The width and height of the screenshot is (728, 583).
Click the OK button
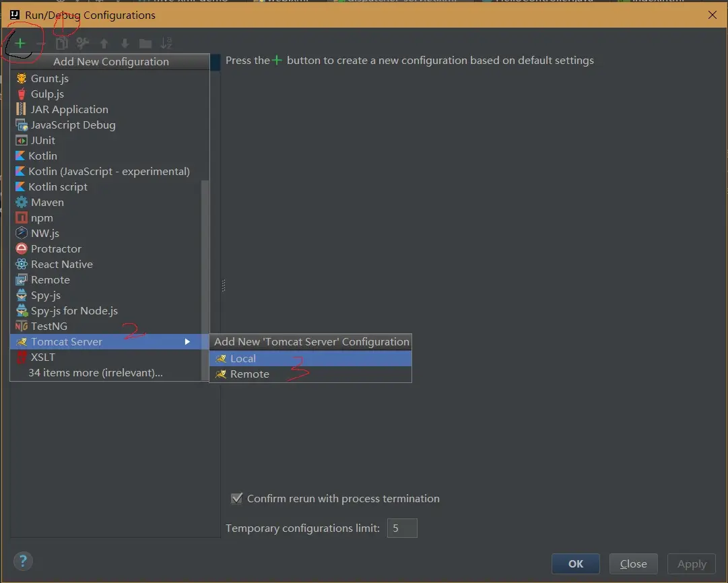click(576, 563)
